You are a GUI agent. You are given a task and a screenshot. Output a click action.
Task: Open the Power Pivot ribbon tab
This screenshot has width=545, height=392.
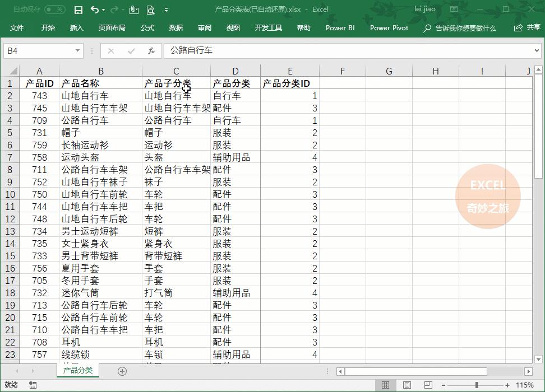389,27
